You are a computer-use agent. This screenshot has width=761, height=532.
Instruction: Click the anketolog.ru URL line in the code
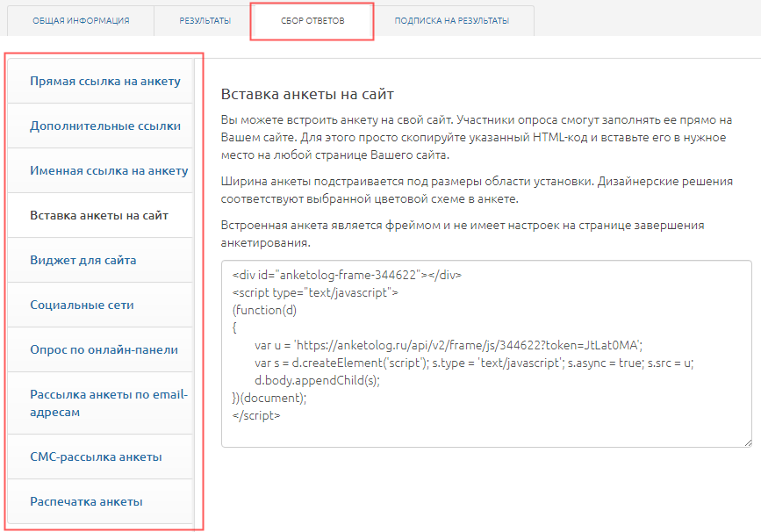pyautogui.click(x=449, y=345)
